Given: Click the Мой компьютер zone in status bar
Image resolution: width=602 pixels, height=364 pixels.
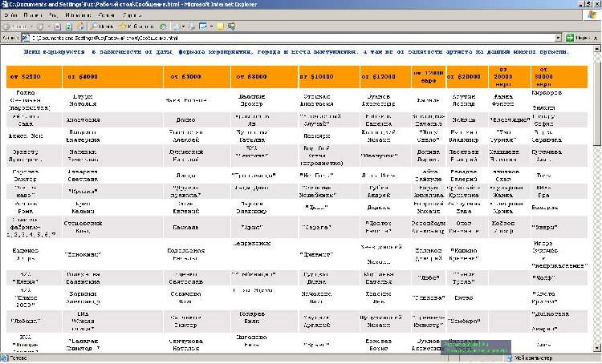Looking at the screenshot, I should 531,358.
